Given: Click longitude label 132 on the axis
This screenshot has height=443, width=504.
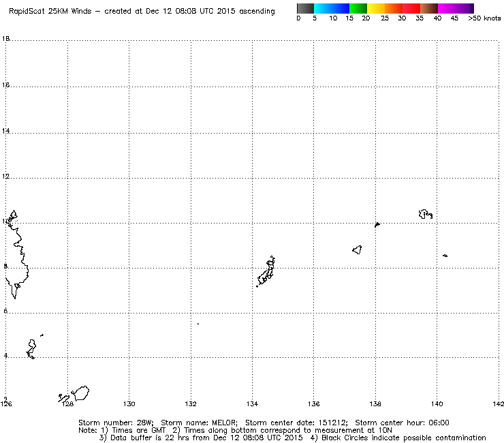Looking at the screenshot, I should click(x=191, y=403).
